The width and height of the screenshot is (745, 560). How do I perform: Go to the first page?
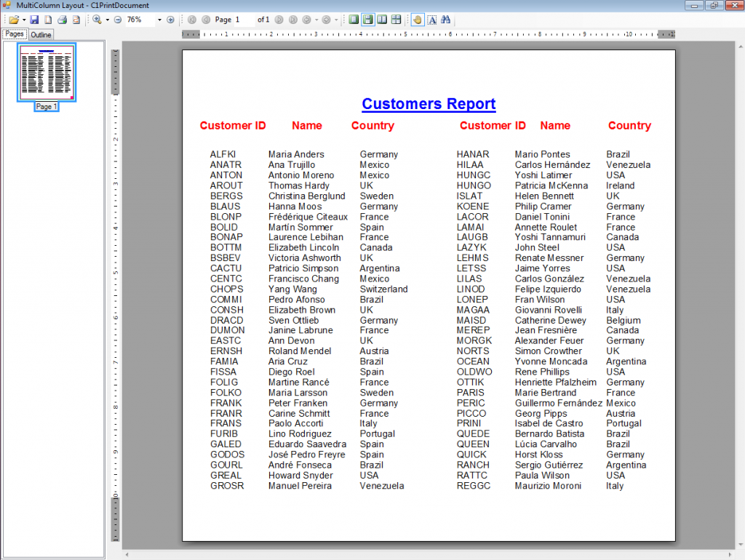coord(192,20)
